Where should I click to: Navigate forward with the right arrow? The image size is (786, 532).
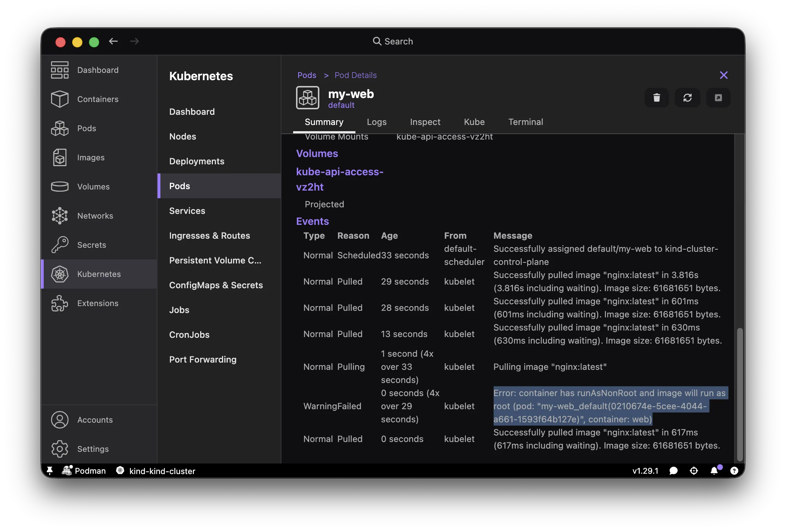[x=135, y=42]
